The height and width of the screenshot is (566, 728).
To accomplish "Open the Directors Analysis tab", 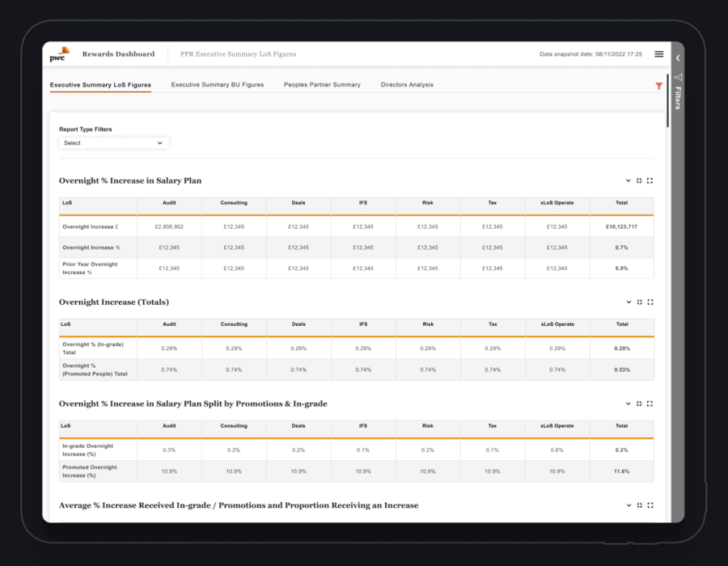I will pyautogui.click(x=406, y=84).
